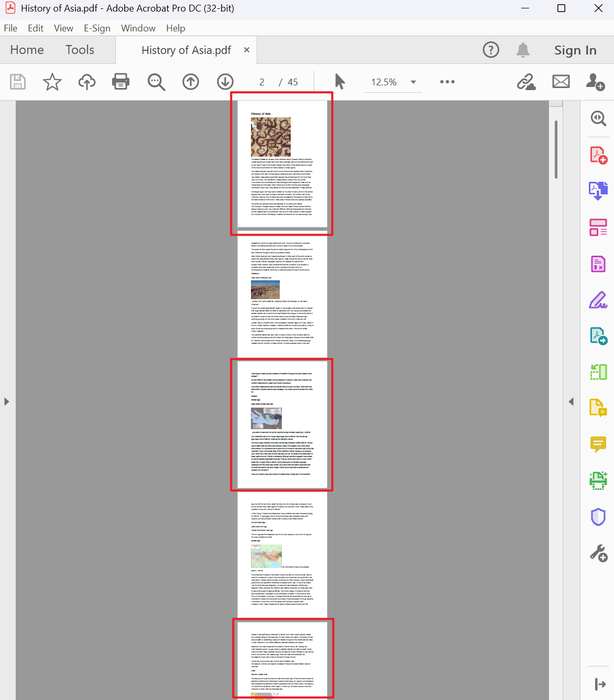This screenshot has width=614, height=700.
Task: Open the Window menu
Action: click(138, 28)
